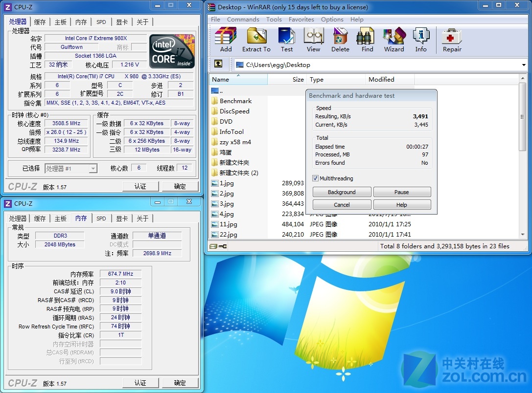532x393 pixels.
Task: Click the scrollbar up arrow in WinRAR
Action: pos(523,78)
